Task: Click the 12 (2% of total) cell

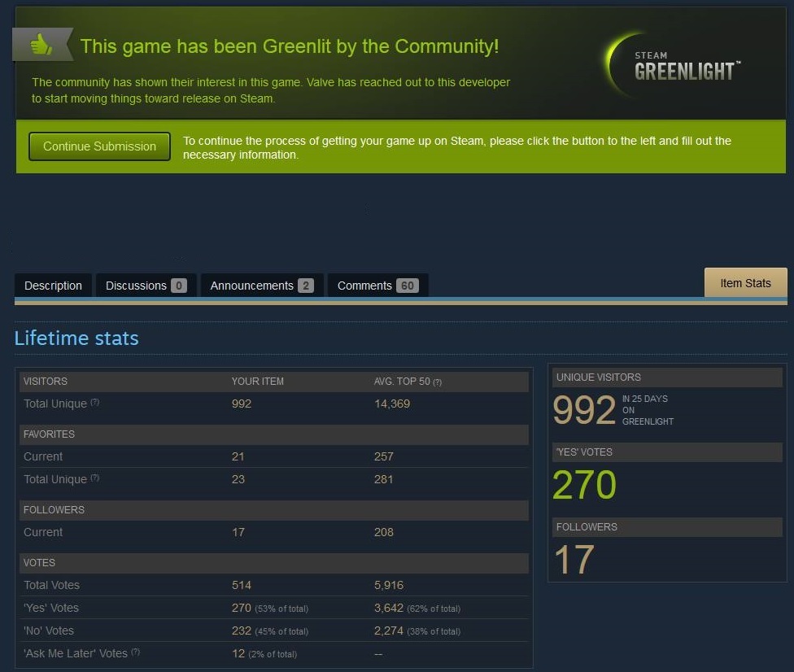Action: (x=264, y=654)
